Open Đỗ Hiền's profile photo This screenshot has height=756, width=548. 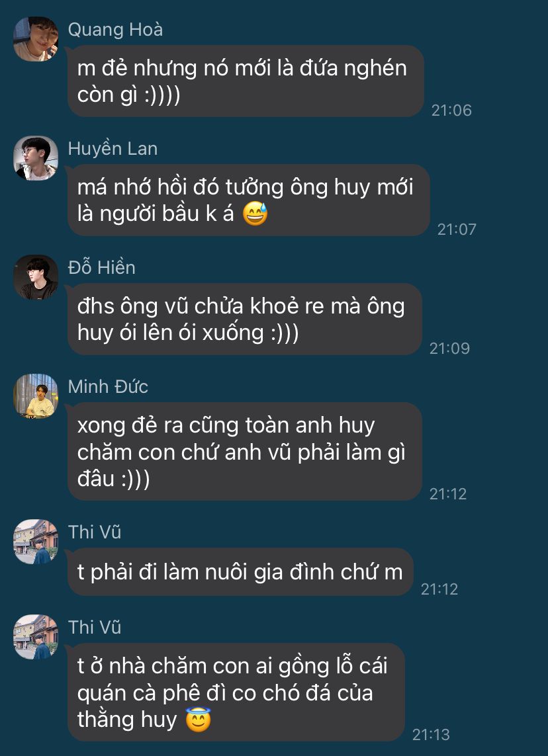36,277
